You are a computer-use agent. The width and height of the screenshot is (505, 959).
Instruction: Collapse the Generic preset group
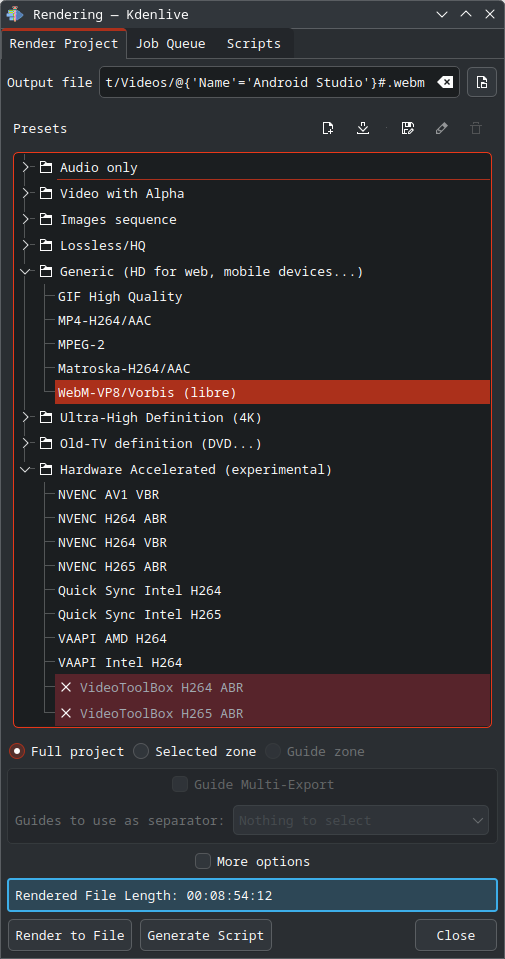coord(26,272)
